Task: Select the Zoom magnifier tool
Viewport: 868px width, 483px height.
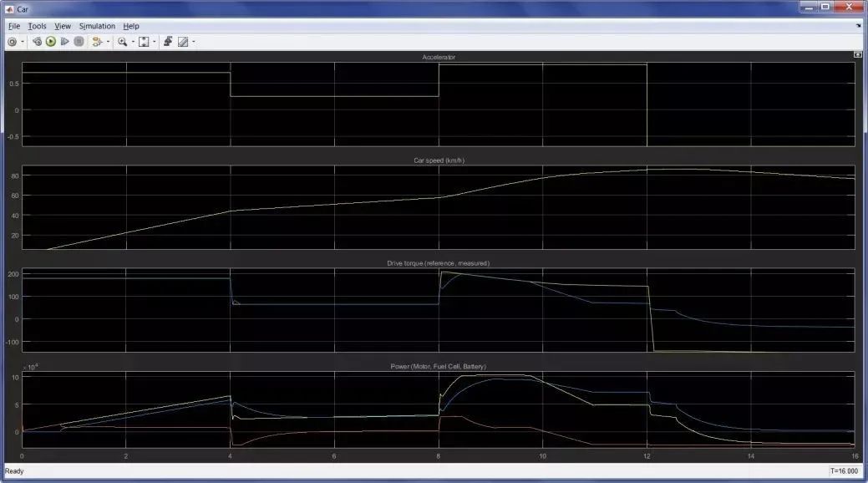Action: [122, 41]
